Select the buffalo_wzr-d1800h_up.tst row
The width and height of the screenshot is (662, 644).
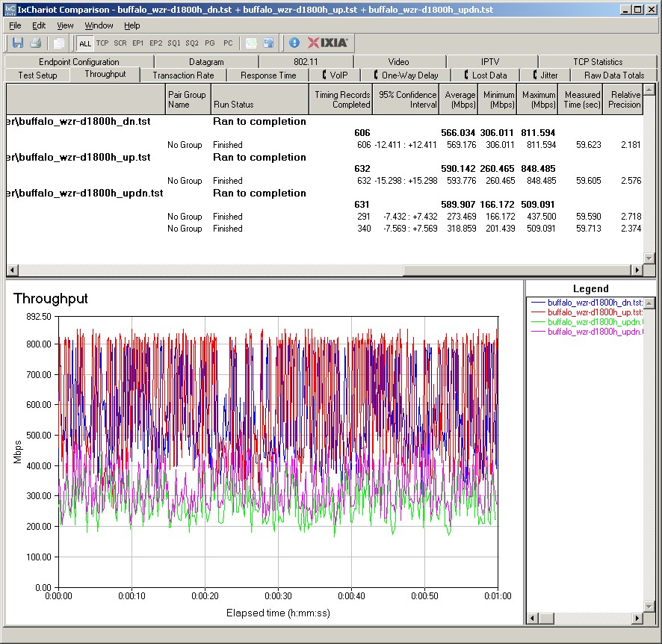tap(324, 158)
